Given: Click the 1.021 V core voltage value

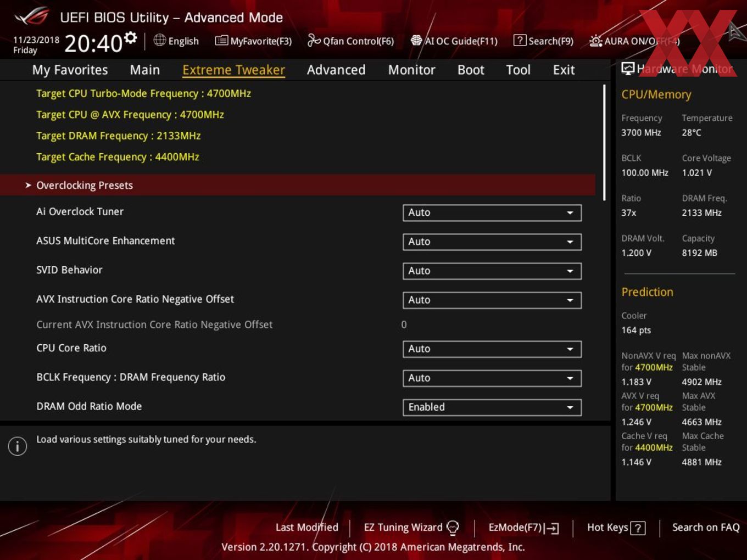Looking at the screenshot, I should click(696, 172).
